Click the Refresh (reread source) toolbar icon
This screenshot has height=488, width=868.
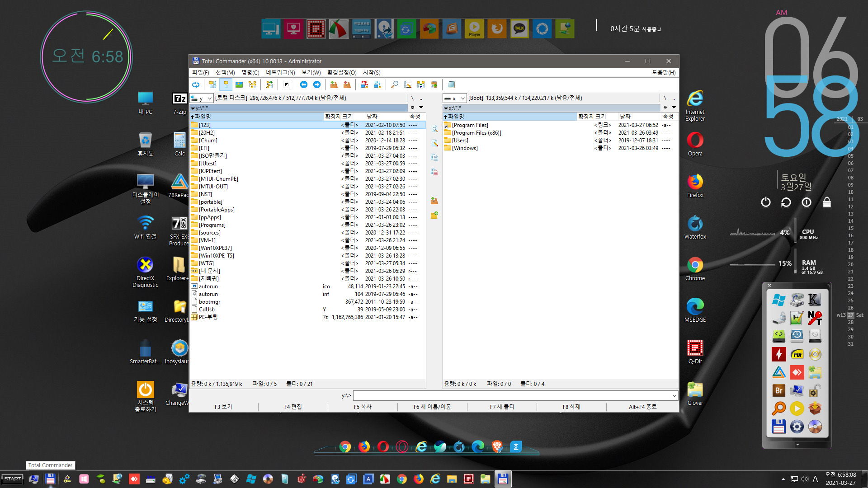[x=196, y=84]
